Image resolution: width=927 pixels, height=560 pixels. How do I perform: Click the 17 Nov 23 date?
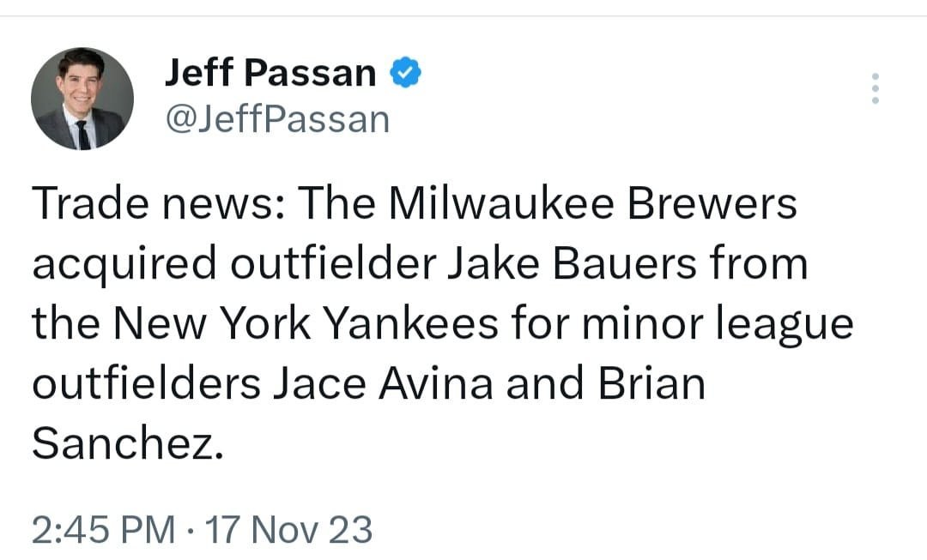pyautogui.click(x=290, y=529)
